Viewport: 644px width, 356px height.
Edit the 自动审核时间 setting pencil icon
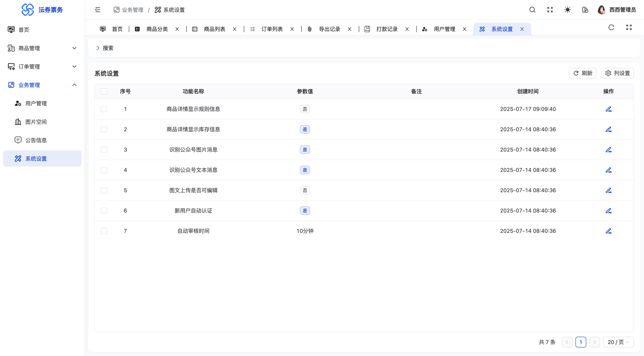(608, 231)
